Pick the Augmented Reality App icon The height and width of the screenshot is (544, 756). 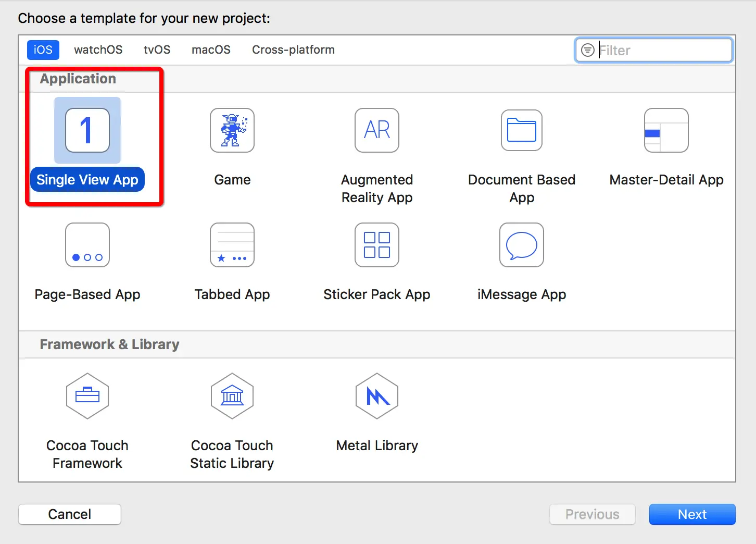[x=377, y=130]
